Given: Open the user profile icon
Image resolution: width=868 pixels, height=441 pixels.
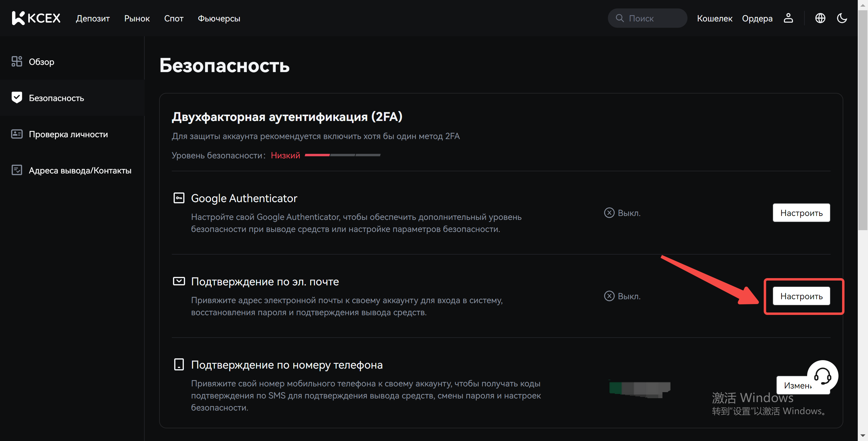Looking at the screenshot, I should tap(788, 18).
